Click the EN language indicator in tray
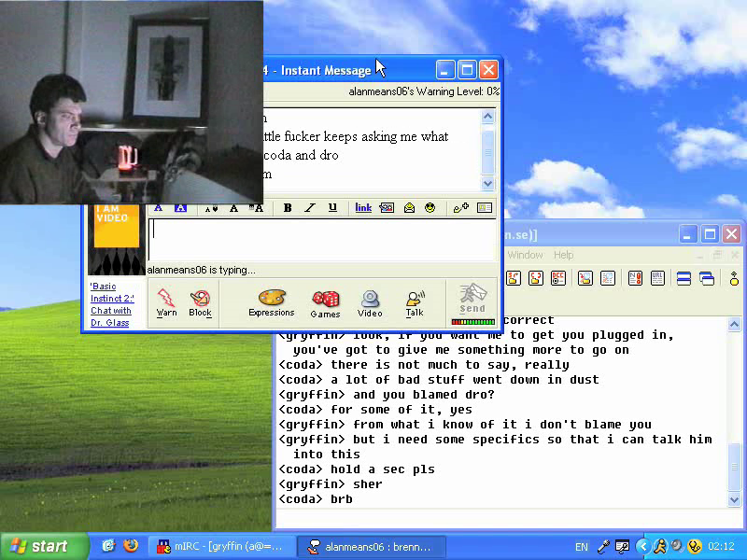Image resolution: width=747 pixels, height=560 pixels. (x=581, y=547)
